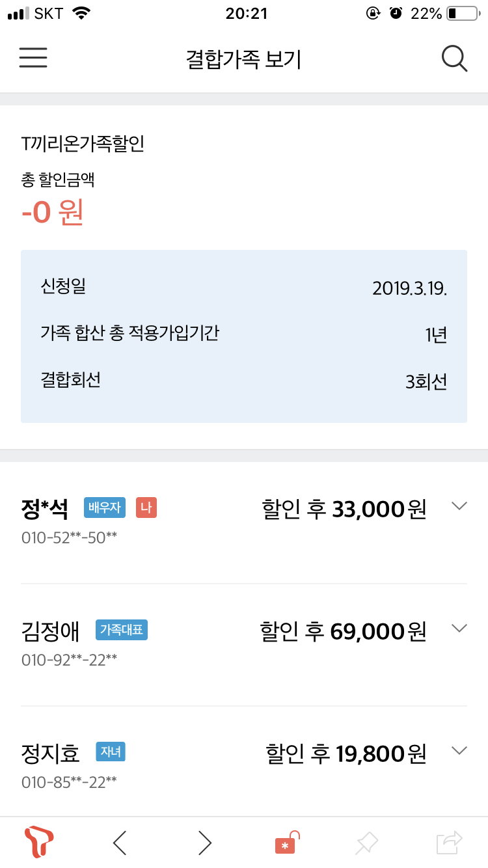Tap the 가족대표 badge
This screenshot has width=488, height=868.
(x=122, y=630)
